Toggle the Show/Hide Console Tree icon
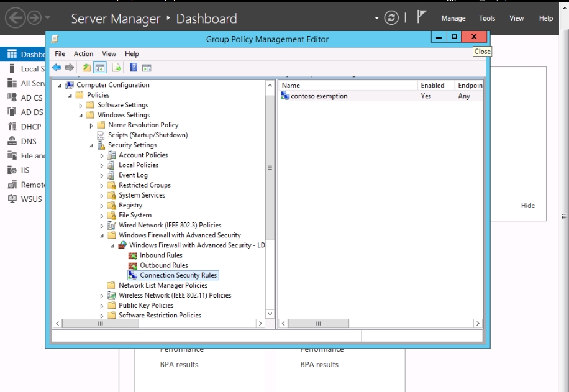Viewport: 569px width, 392px height. [x=99, y=68]
